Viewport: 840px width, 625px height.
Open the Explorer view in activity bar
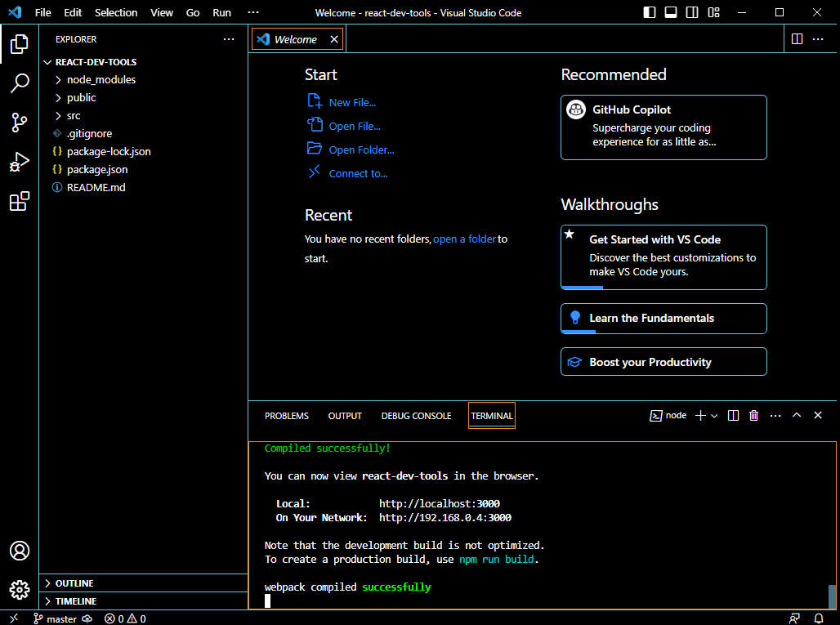tap(20, 44)
